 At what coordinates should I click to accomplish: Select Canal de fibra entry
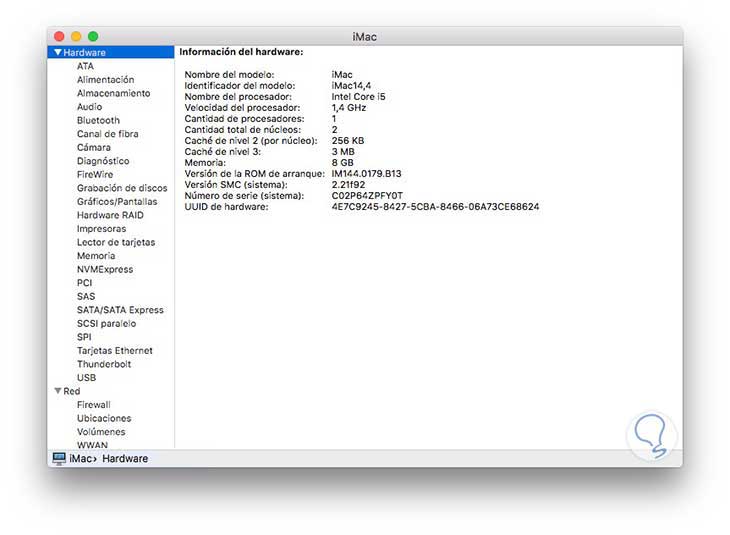(x=108, y=134)
